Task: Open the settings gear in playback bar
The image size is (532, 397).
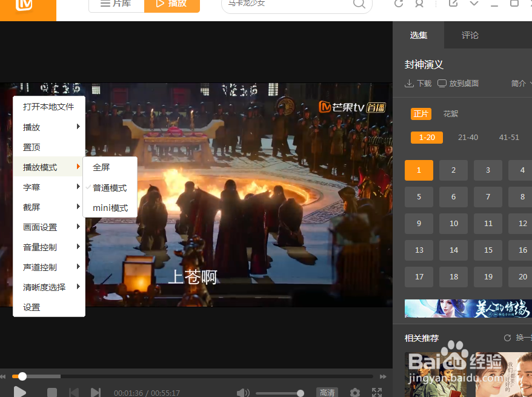Action: (x=354, y=392)
